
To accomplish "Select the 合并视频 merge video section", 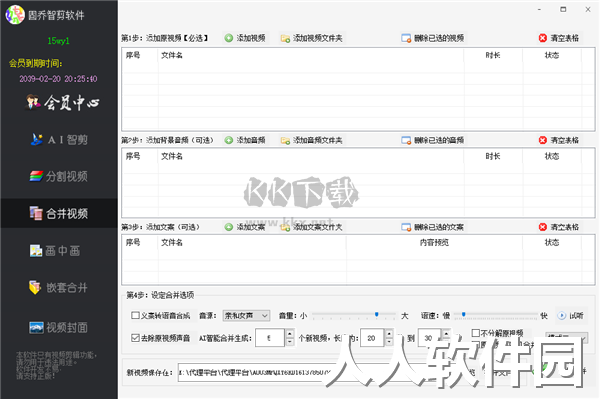I will tap(59, 213).
